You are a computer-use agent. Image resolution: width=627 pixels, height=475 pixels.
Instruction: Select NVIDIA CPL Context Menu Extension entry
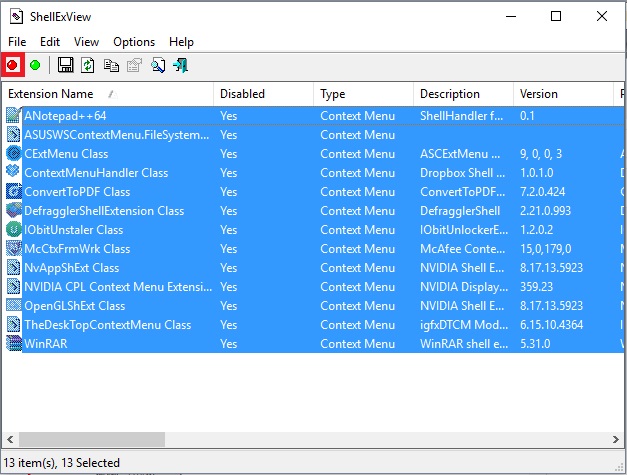118,287
